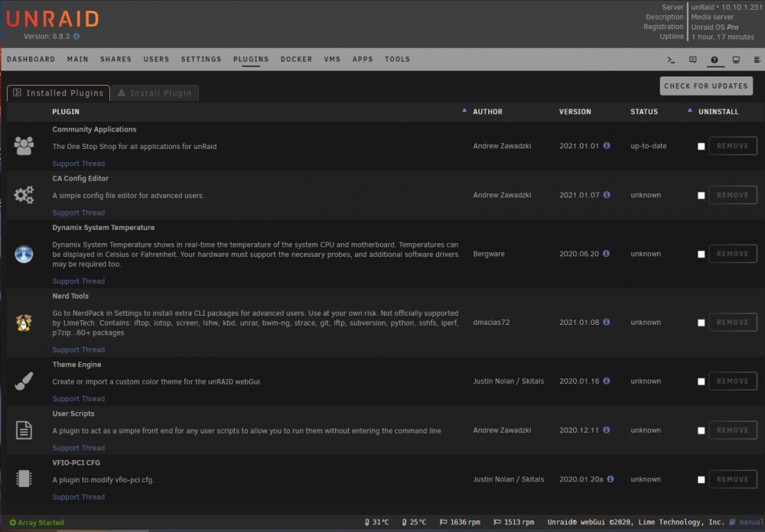Viewport: 765px width, 532px height.
Task: Click the info icon next to Nerd Tools version
Action: [x=607, y=322]
